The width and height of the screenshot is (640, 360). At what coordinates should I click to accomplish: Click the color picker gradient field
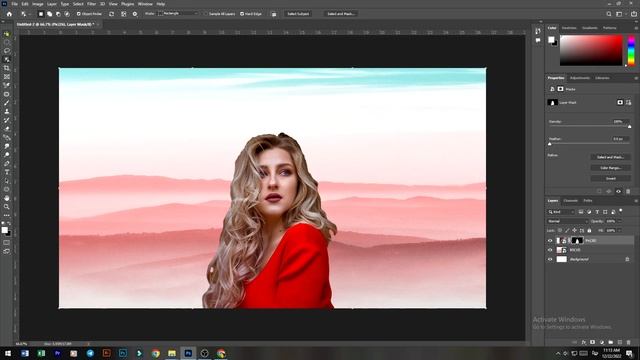(591, 50)
